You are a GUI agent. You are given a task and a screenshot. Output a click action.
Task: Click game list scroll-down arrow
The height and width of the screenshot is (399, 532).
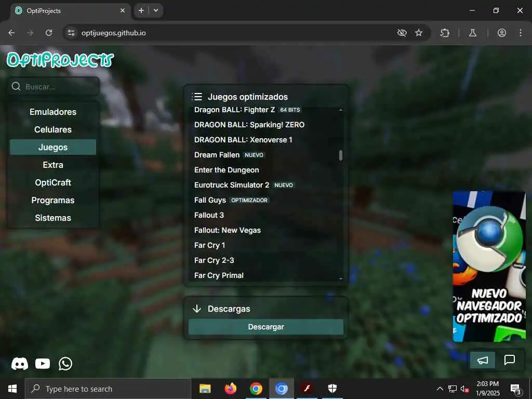coord(341,278)
